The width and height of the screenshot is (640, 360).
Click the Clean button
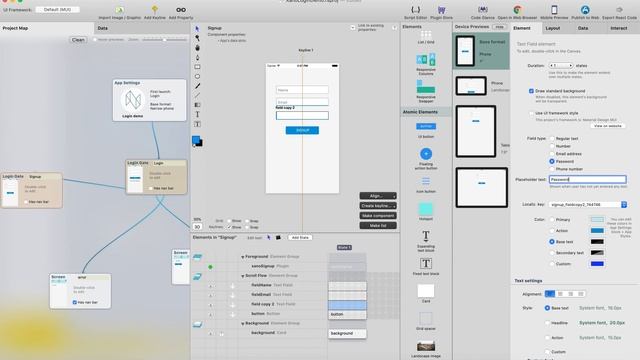[78, 40]
